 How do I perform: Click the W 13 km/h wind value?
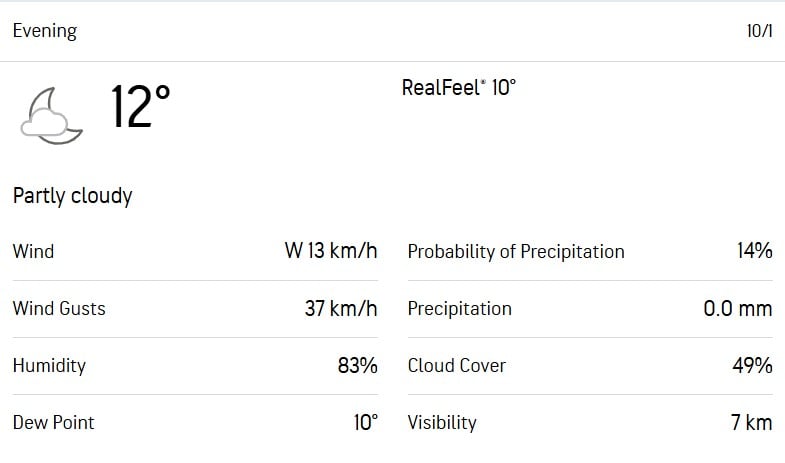click(331, 251)
